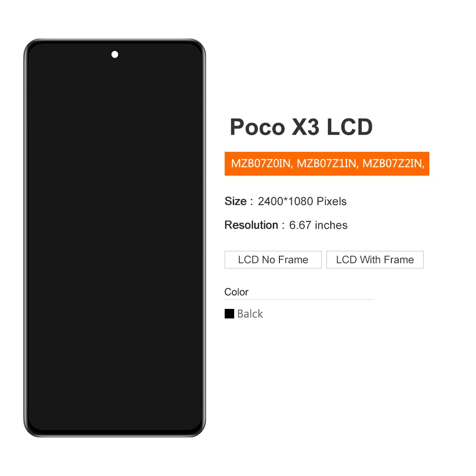Click the word LCD in No Frame button
This screenshot has height=476, width=476.
(x=248, y=259)
